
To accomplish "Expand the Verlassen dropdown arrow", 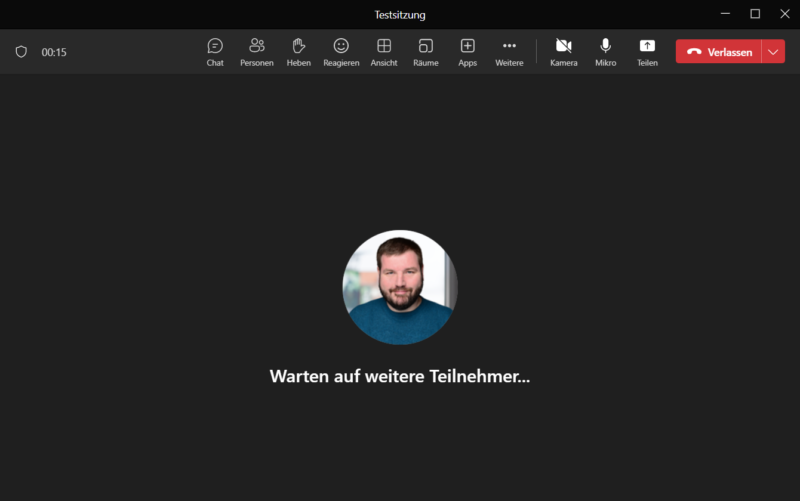I will coord(773,52).
